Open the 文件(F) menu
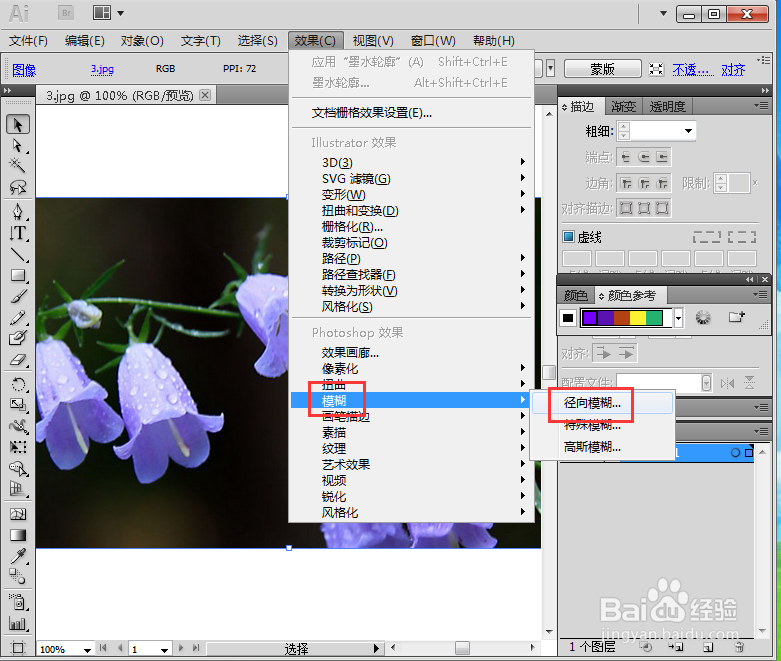Screen dimensions: 781x661 click(28, 41)
